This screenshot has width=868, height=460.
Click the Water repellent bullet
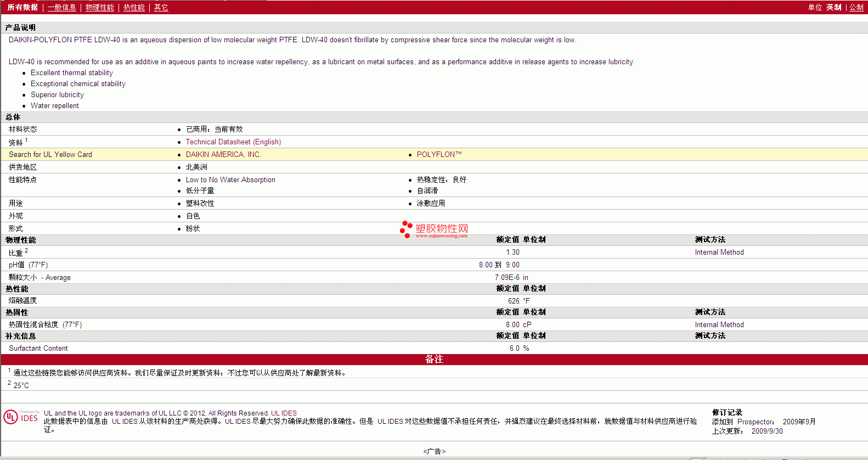point(55,105)
